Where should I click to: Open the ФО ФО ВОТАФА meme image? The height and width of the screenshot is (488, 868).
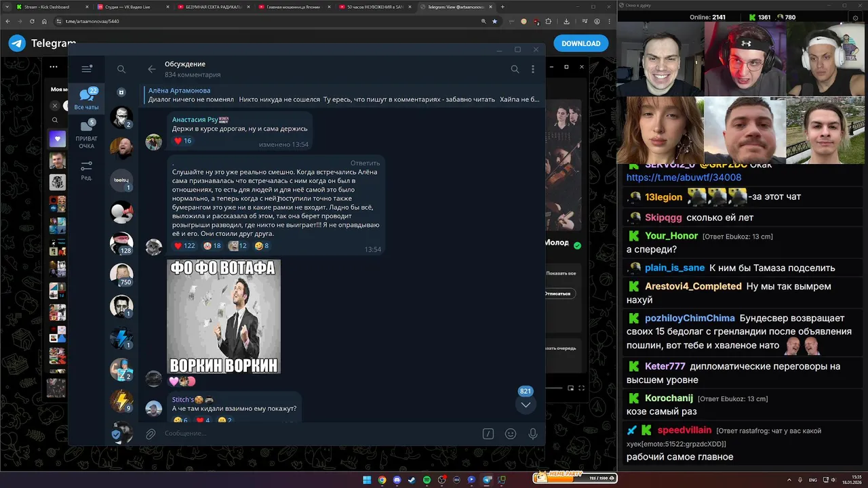[224, 317]
